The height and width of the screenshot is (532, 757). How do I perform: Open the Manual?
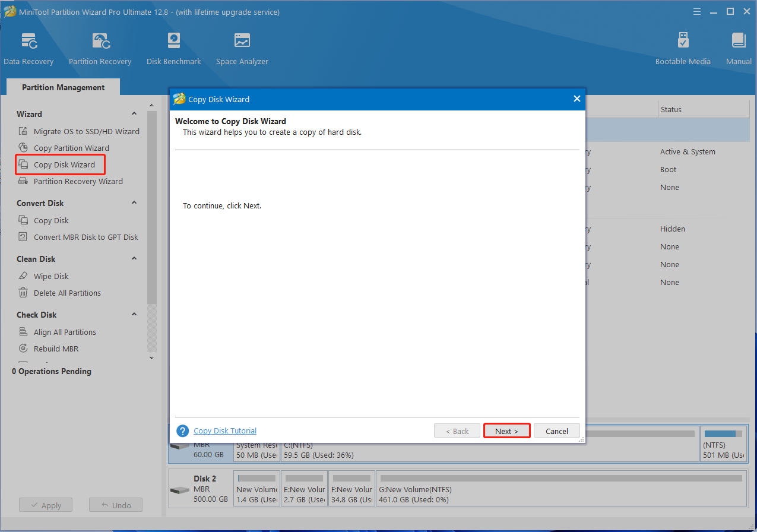[739, 49]
